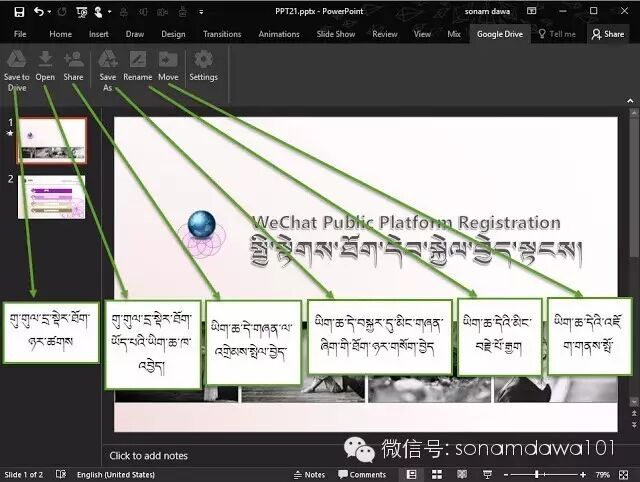Collapse the ribbon with the chevron
This screenshot has height=482, width=640.
pyautogui.click(x=630, y=100)
